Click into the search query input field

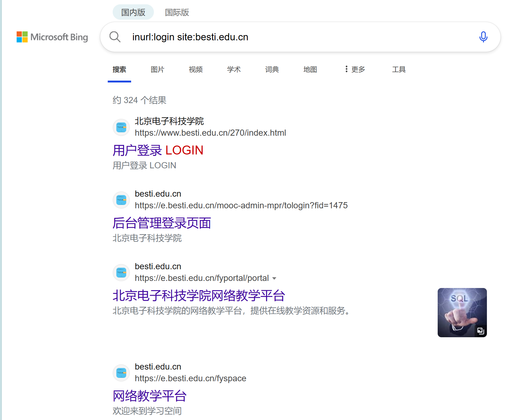[x=300, y=37]
